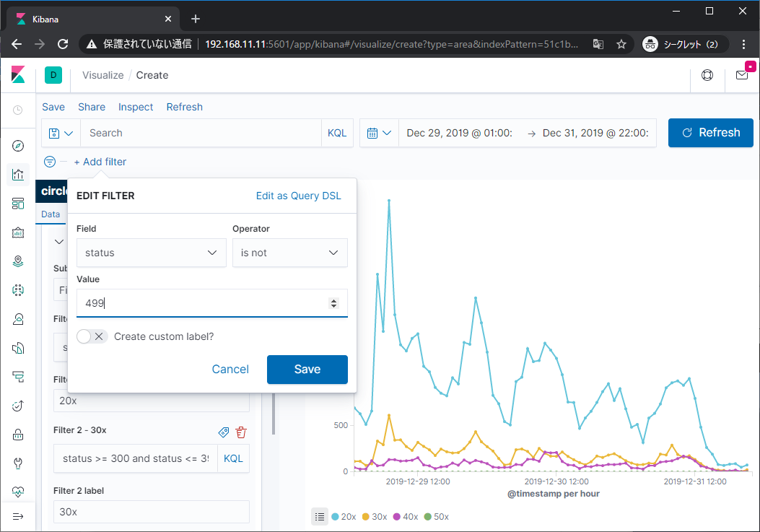
Task: Open the calendar quick date menu
Action: click(x=379, y=133)
